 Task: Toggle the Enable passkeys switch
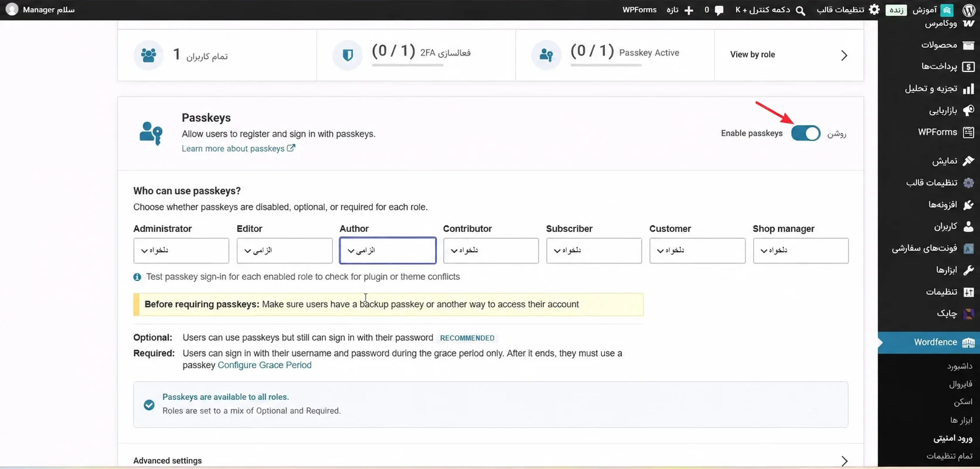(x=805, y=133)
